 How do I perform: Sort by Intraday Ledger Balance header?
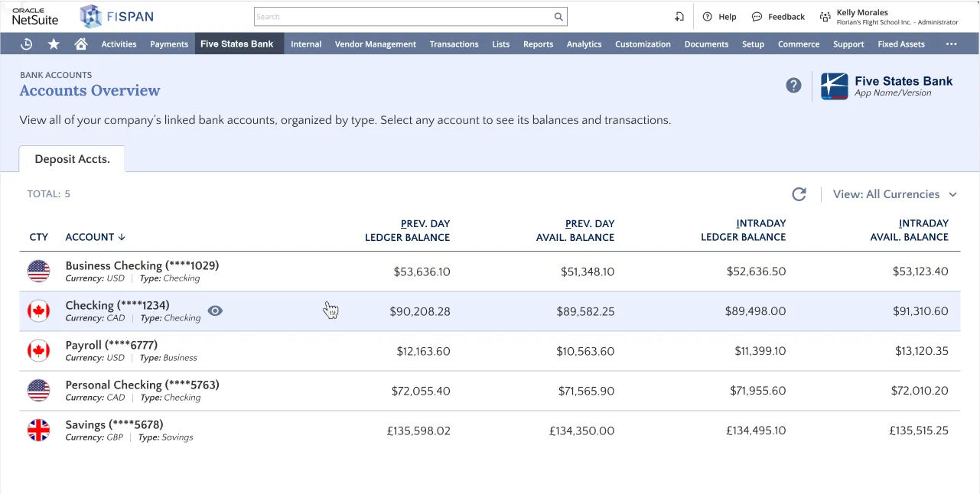[x=743, y=230]
